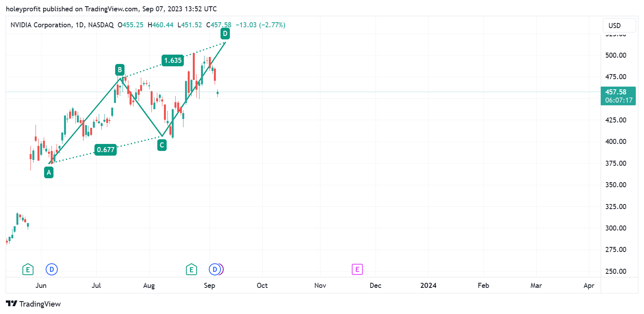Click the 0.677 ratio label

click(105, 150)
